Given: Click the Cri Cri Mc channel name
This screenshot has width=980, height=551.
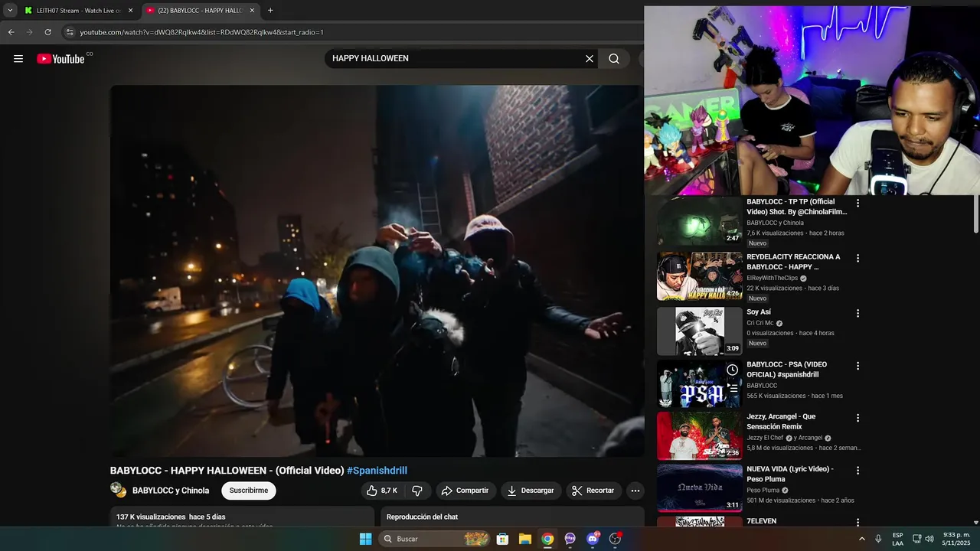Looking at the screenshot, I should (760, 323).
